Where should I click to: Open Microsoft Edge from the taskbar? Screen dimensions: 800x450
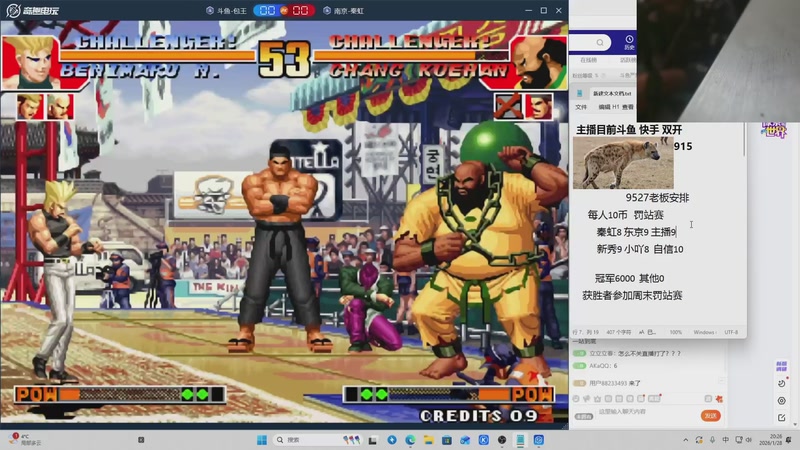coord(410,440)
